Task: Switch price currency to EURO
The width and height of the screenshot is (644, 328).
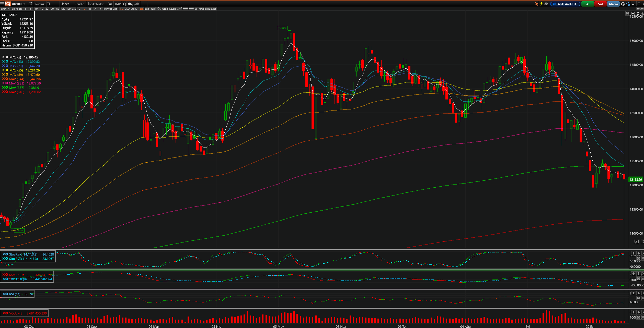Action: 134,9
